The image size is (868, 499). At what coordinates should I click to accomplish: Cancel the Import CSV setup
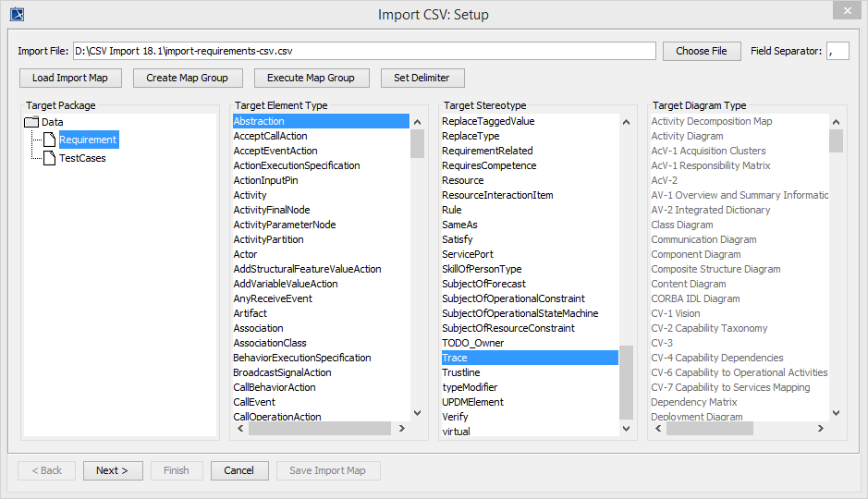pyautogui.click(x=238, y=470)
